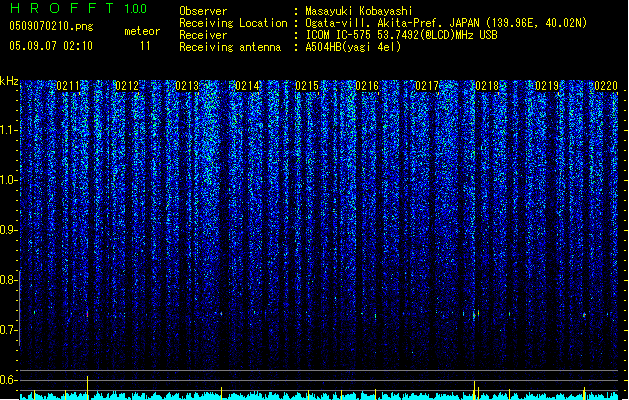Click the 1.0 kHz axis label
This screenshot has height=400, width=629.
coord(8,180)
